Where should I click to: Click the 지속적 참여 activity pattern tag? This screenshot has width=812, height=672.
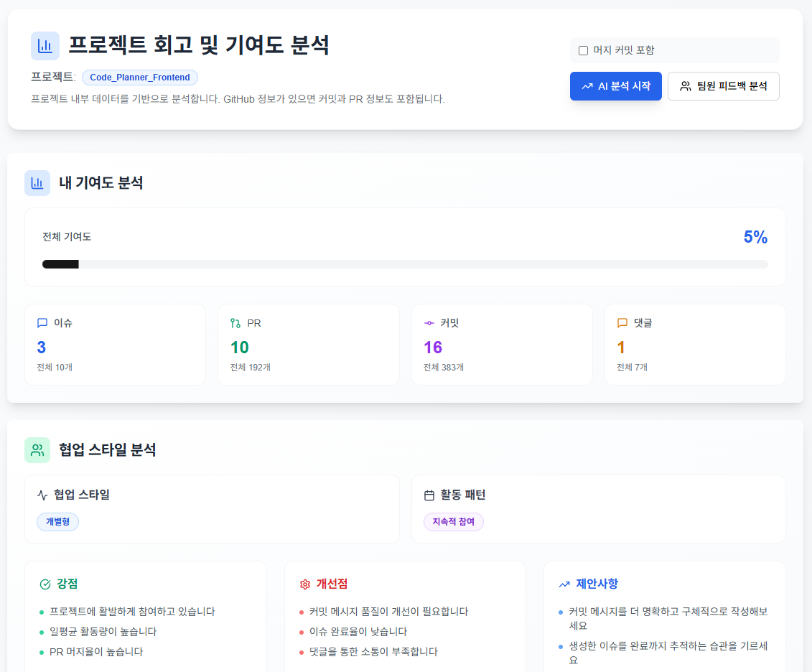point(454,522)
